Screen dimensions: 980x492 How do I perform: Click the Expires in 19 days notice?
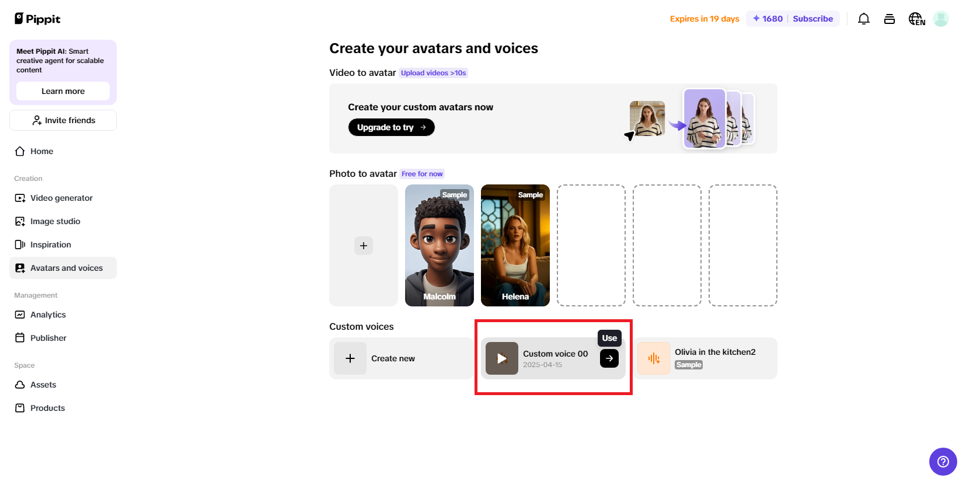point(705,19)
